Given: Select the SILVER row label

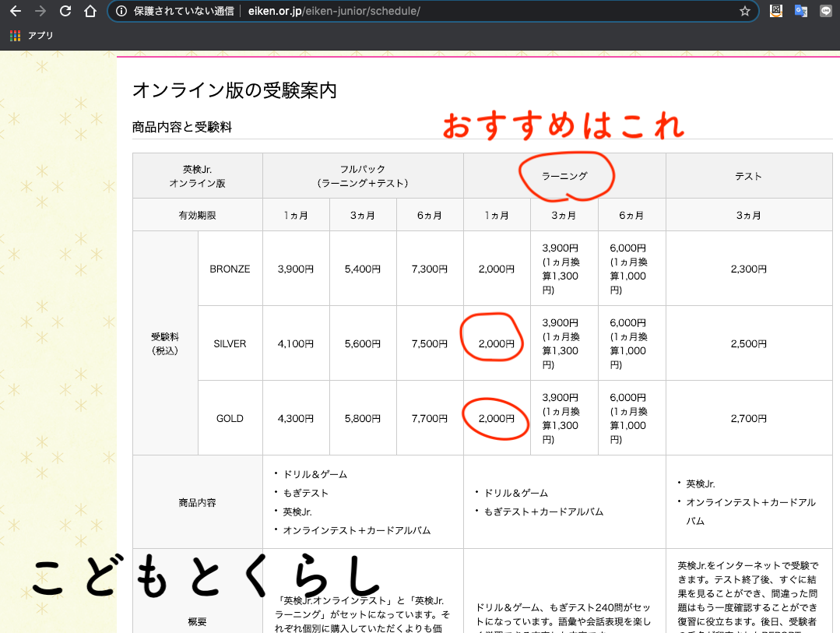Looking at the screenshot, I should (230, 343).
